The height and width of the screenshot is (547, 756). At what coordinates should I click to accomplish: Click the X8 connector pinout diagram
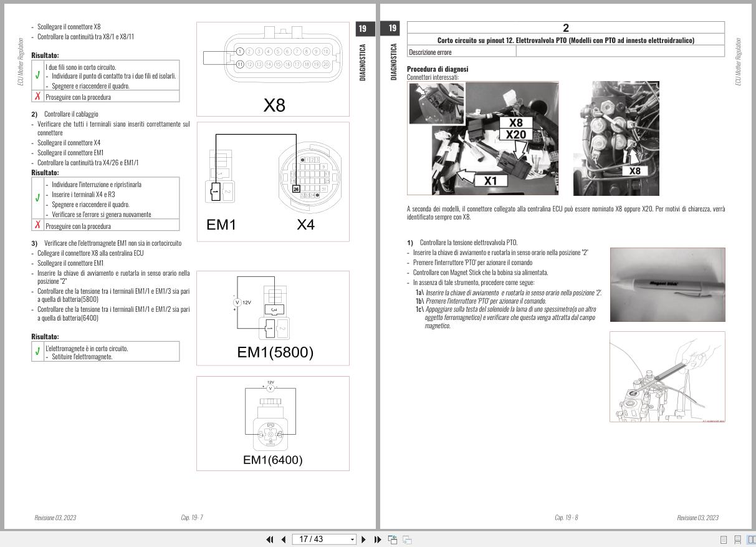(x=273, y=69)
